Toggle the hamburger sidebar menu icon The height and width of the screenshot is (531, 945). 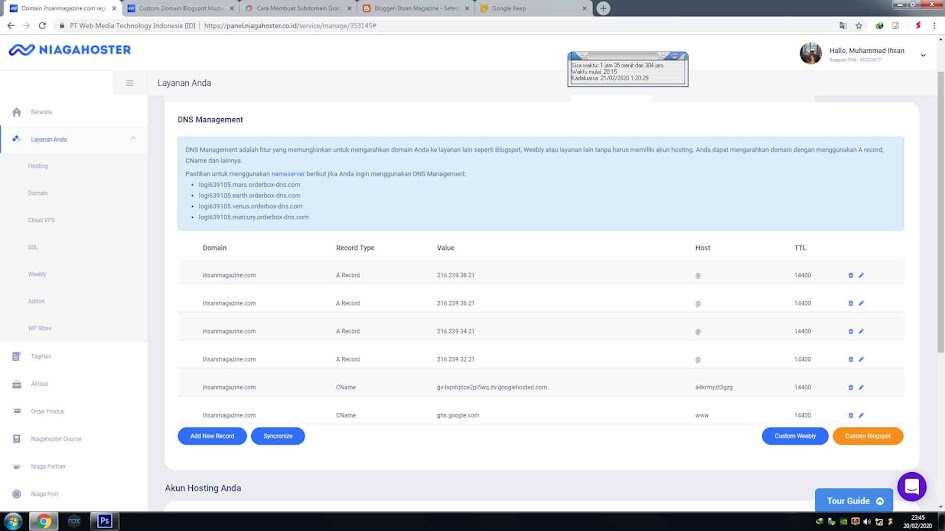click(x=130, y=83)
